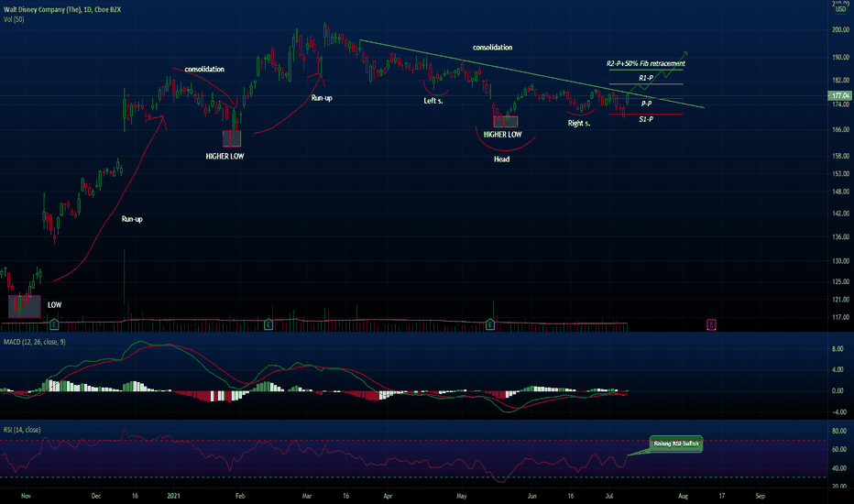Screen dimensions: 854x504
Task: Select the Head annotation
Action: coord(501,159)
